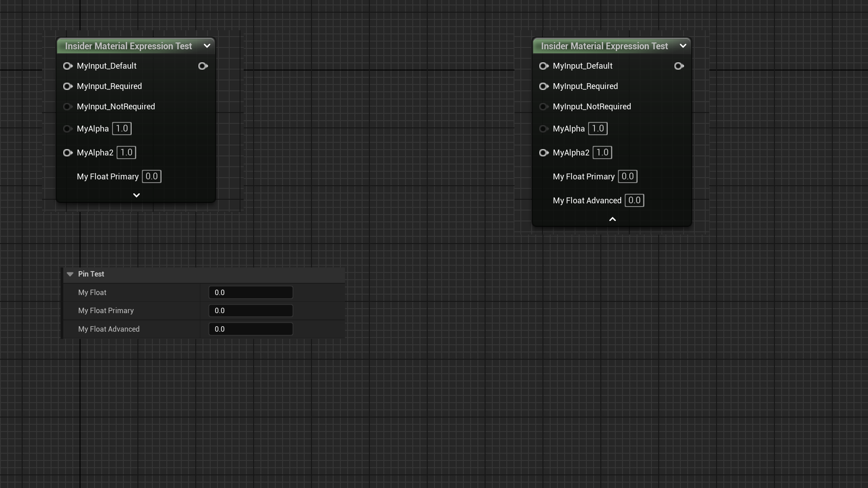868x488 pixels.
Task: Collapse advanced pins on right node
Action: tap(612, 219)
